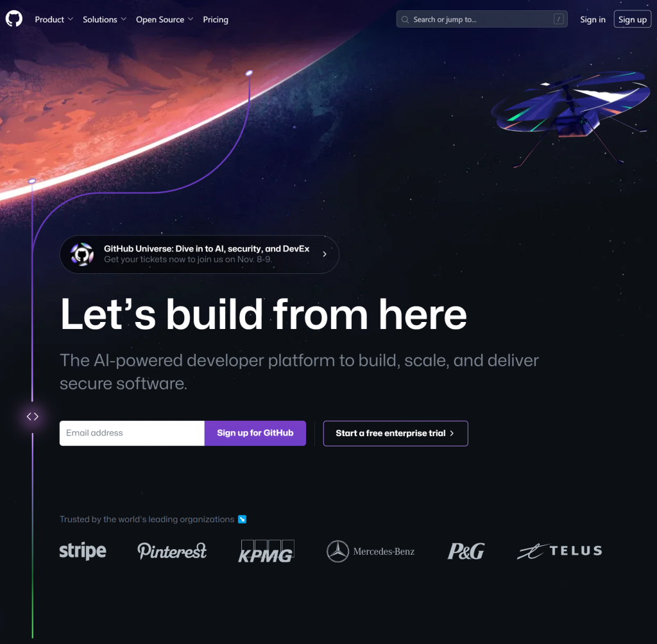The height and width of the screenshot is (644, 657).
Task: Click the Mercedes-Benz logo
Action: 370,551
